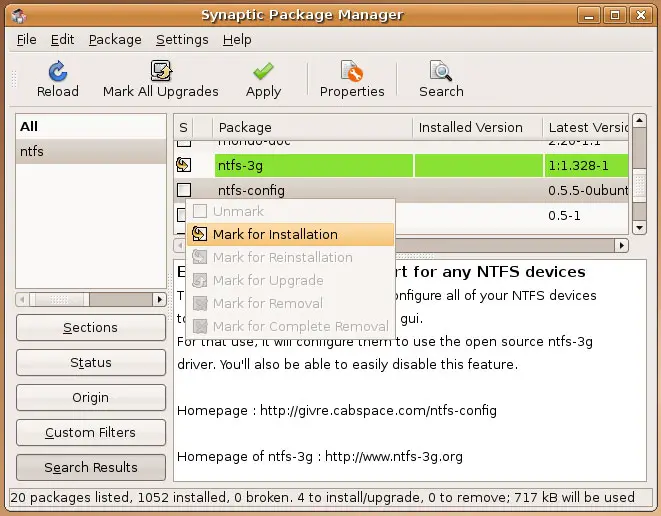
Task: Click the status bar package count text
Action: pyautogui.click(x=322, y=497)
